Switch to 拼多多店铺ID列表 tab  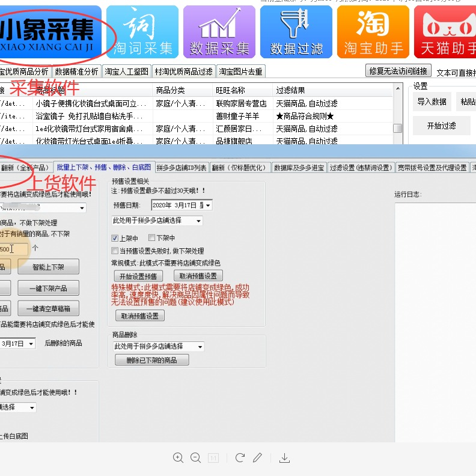(x=182, y=168)
